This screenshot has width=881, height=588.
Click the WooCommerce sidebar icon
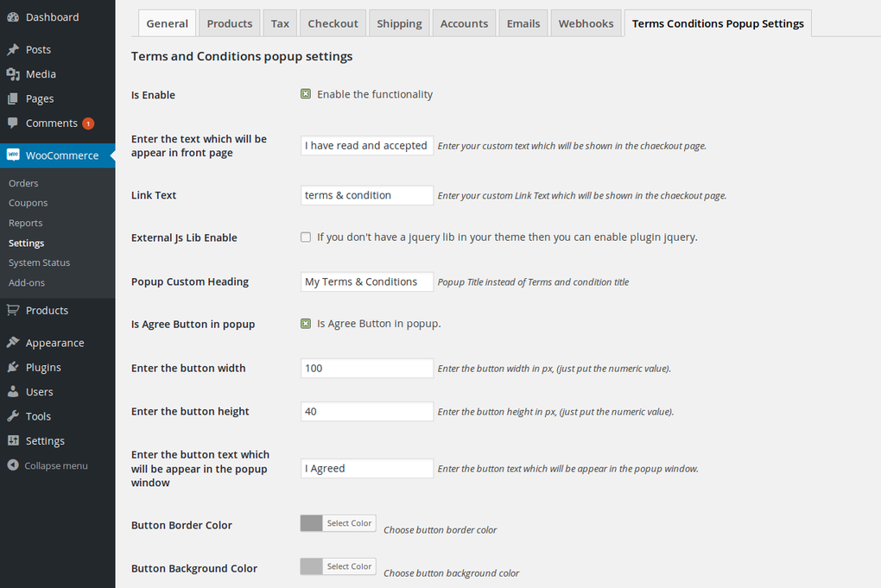point(13,155)
